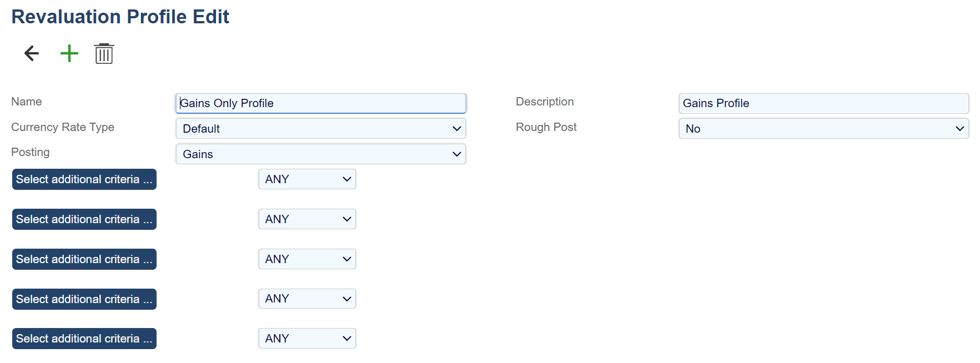980x363 pixels.
Task: Click the green plus add icon
Action: click(x=69, y=53)
